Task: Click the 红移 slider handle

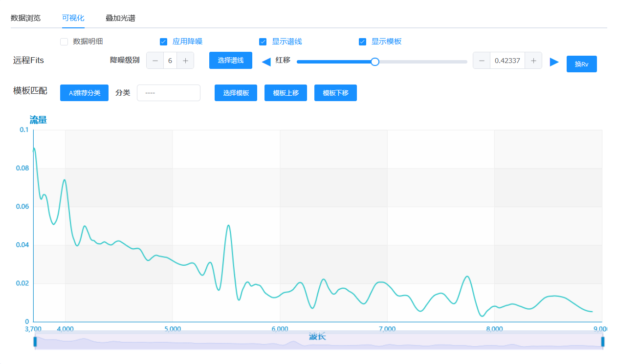Action: click(x=375, y=62)
